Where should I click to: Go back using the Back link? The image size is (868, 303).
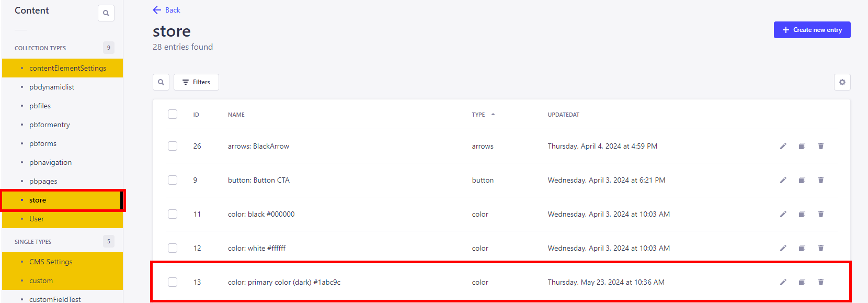(x=166, y=10)
